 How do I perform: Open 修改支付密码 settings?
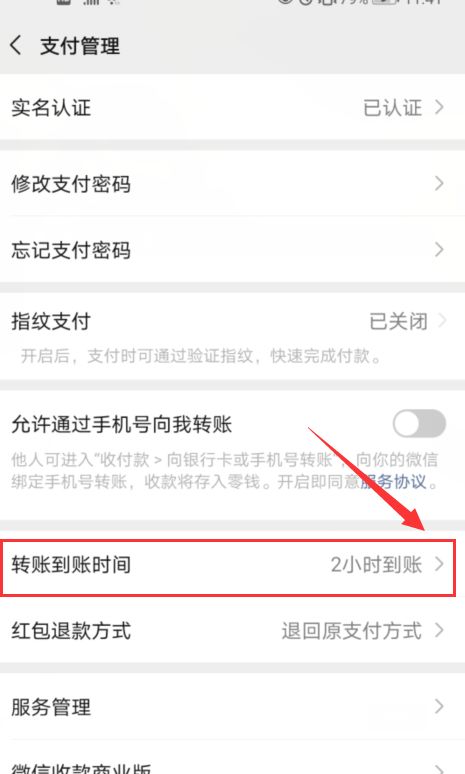pyautogui.click(x=232, y=184)
